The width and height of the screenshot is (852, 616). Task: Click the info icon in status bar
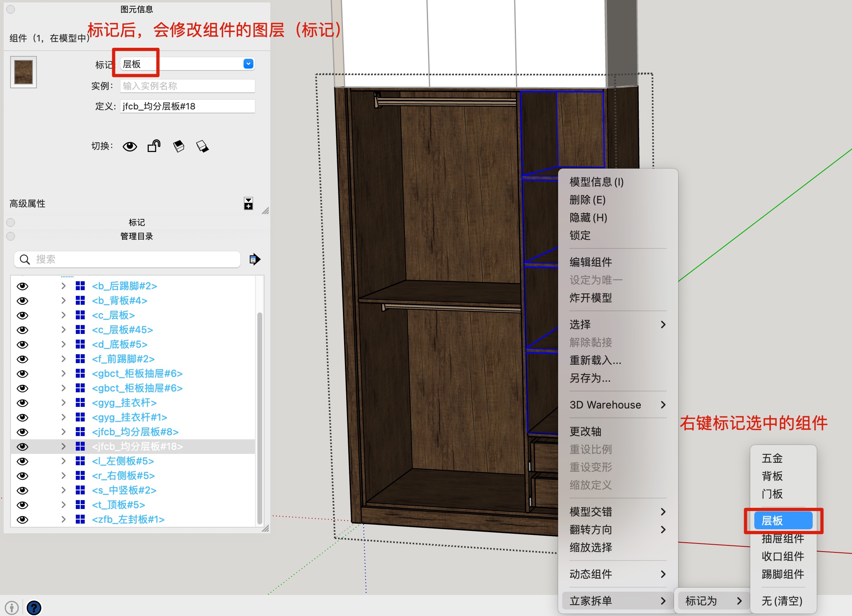(x=12, y=608)
